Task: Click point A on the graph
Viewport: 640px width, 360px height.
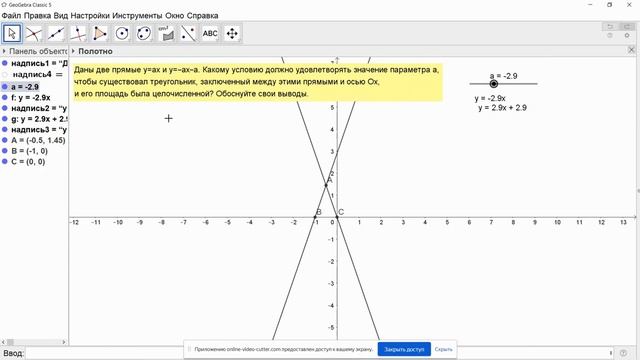Action: pos(326,185)
